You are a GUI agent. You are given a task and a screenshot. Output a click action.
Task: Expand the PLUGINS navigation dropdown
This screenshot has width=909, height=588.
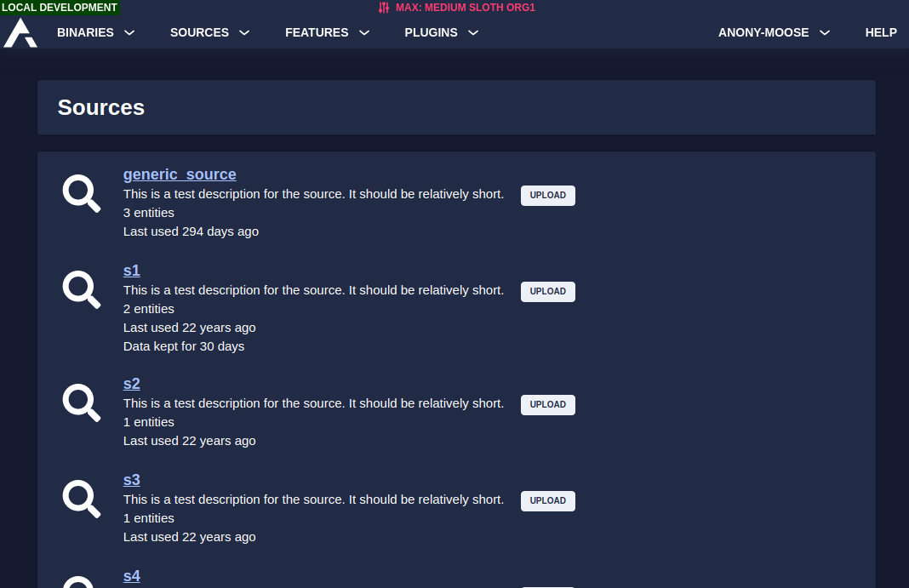pyautogui.click(x=441, y=32)
